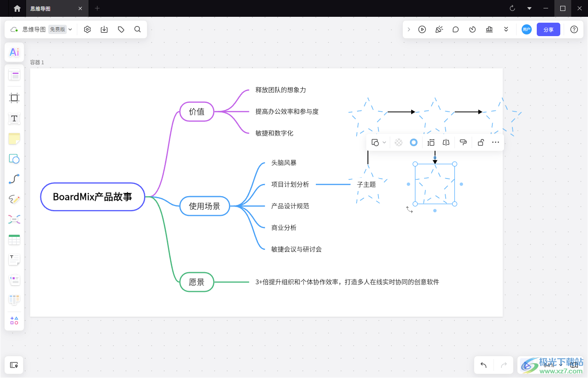Undo the last action
This screenshot has width=588, height=378.
point(483,365)
